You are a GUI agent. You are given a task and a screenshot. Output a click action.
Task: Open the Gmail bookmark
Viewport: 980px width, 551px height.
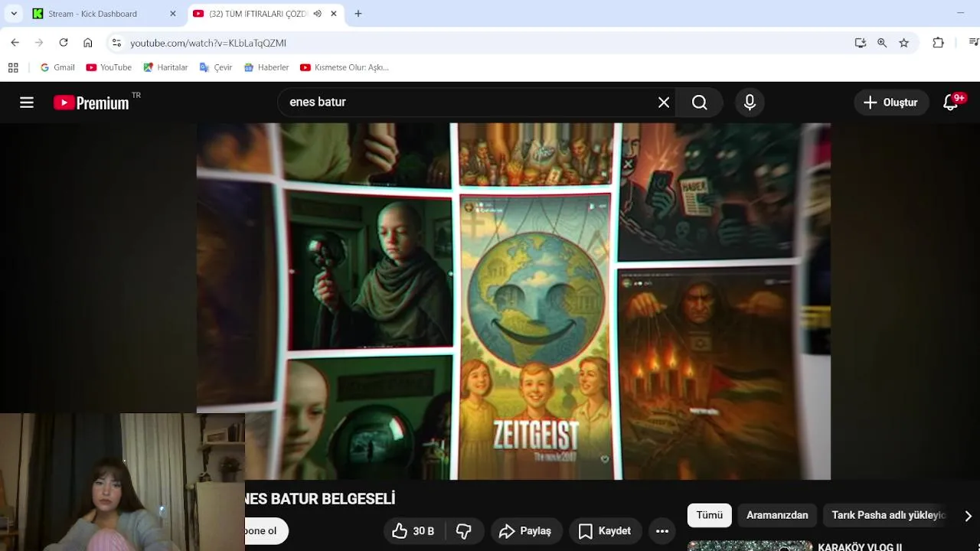pos(57,67)
